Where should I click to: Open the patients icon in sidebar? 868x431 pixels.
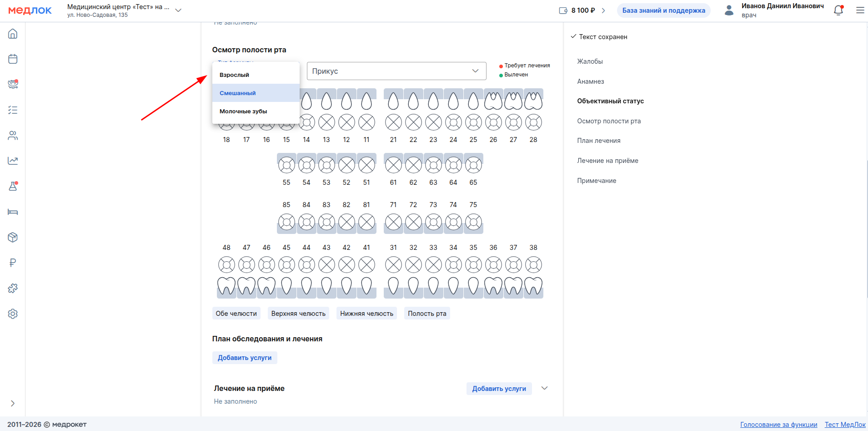click(x=13, y=135)
